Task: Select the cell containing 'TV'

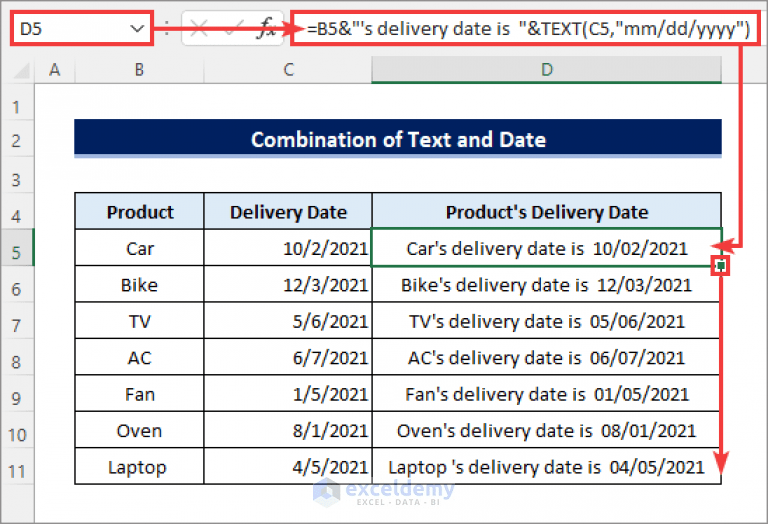Action: pos(140,321)
